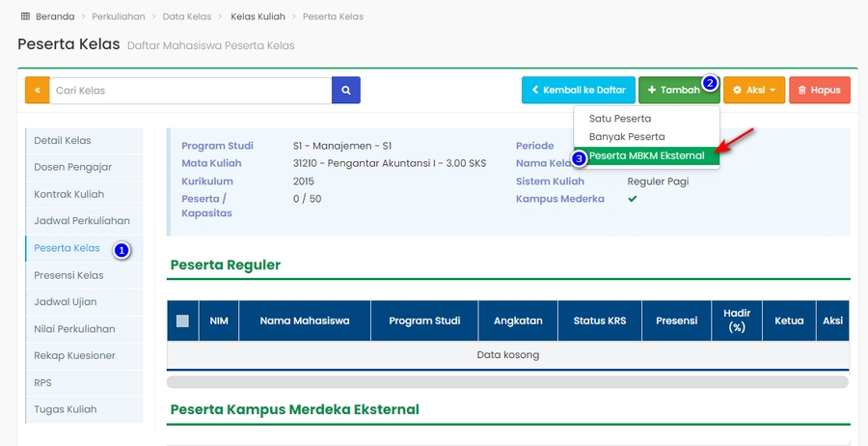Open Dosen Pengajar sidebar item

[x=72, y=167]
